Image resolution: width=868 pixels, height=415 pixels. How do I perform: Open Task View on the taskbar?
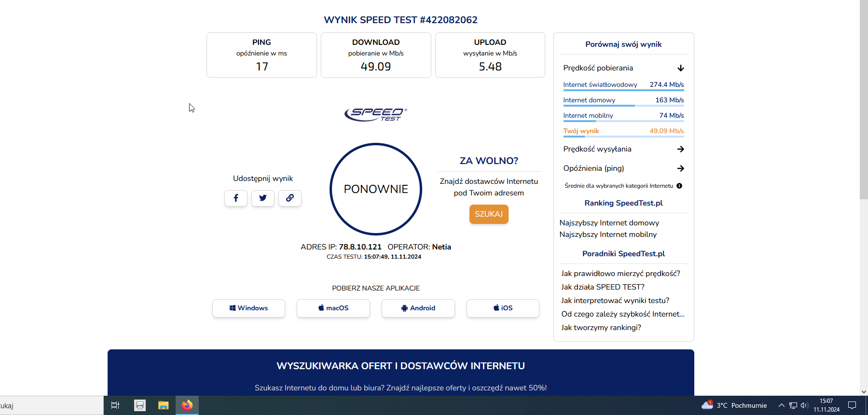pos(115,405)
